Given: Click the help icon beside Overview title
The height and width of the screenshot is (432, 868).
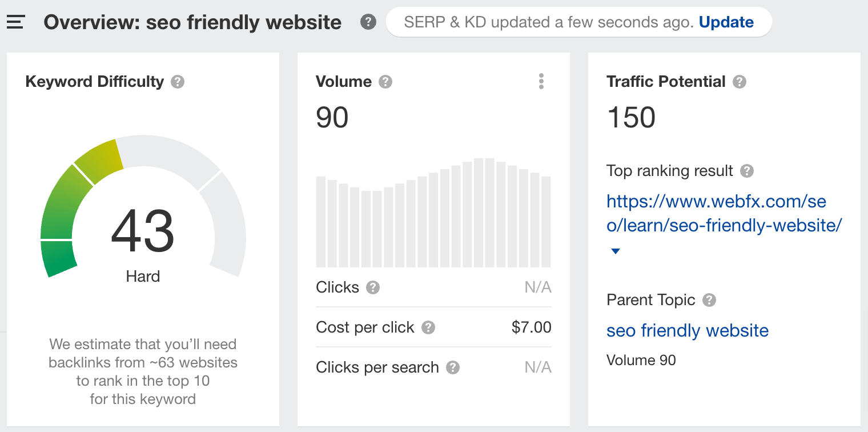Looking at the screenshot, I should pyautogui.click(x=368, y=22).
